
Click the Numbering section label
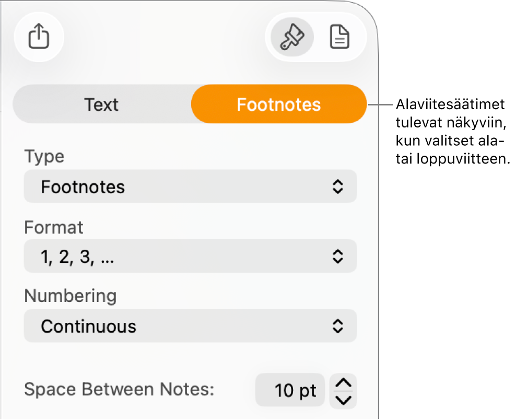(71, 296)
